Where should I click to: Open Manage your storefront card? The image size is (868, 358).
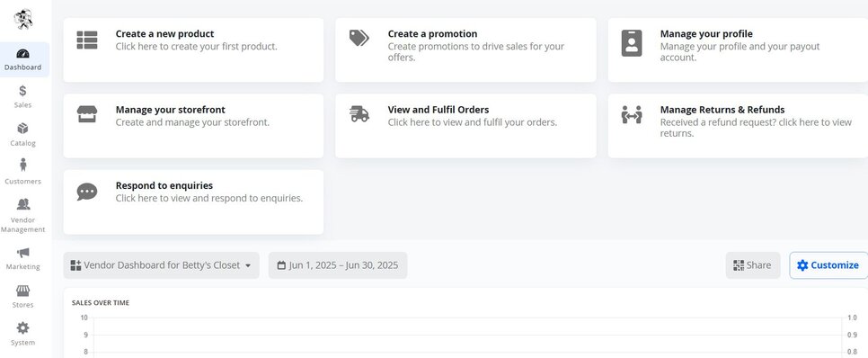point(193,126)
